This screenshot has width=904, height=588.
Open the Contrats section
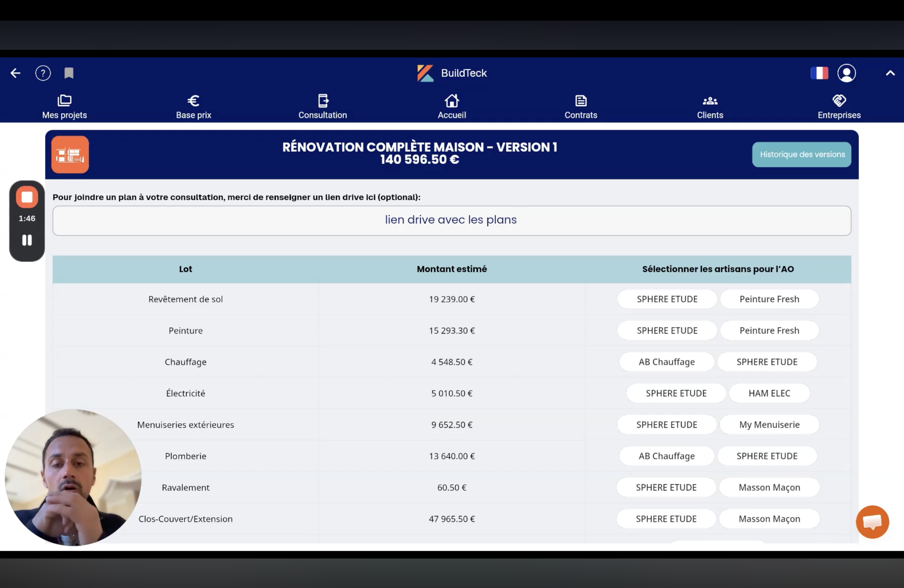point(581,106)
